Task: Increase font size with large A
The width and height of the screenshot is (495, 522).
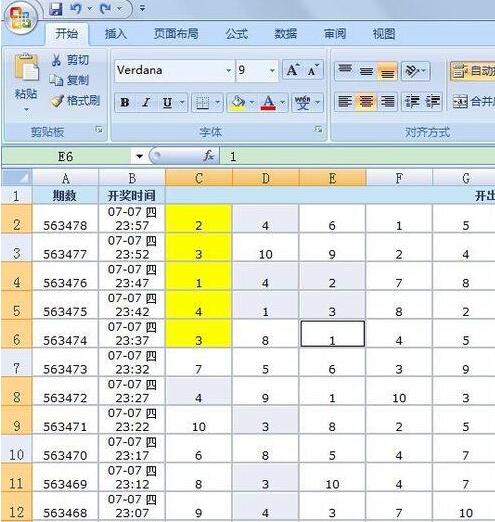Action: 292,70
